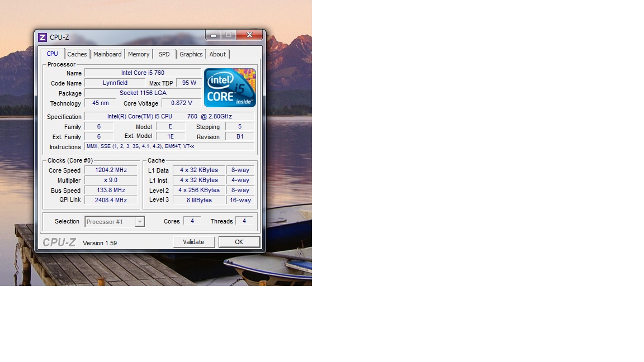The image size is (644, 362).
Task: Click the L1 Inst. 4-way associativity value
Action: tap(240, 180)
